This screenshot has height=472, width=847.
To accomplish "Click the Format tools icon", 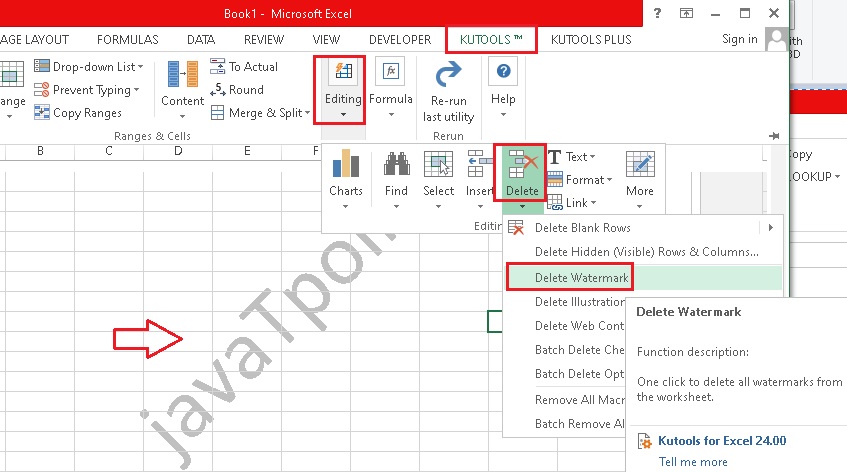I will (555, 179).
